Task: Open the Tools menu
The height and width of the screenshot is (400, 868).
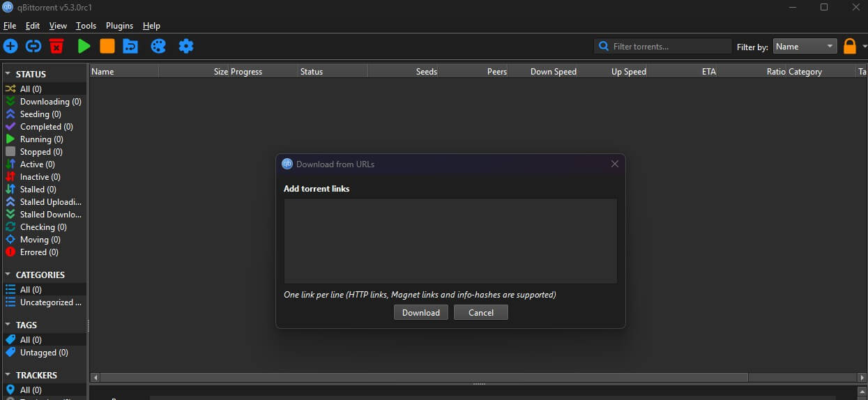Action: (x=86, y=26)
